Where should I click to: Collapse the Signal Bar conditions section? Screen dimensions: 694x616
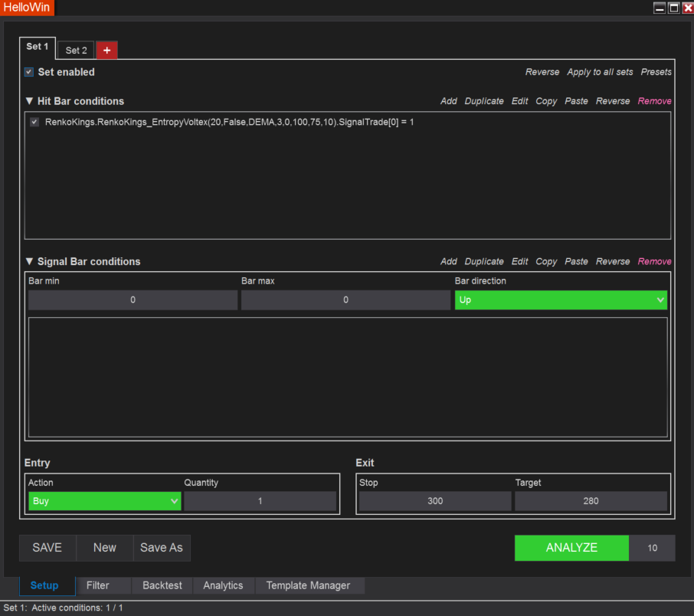click(29, 261)
